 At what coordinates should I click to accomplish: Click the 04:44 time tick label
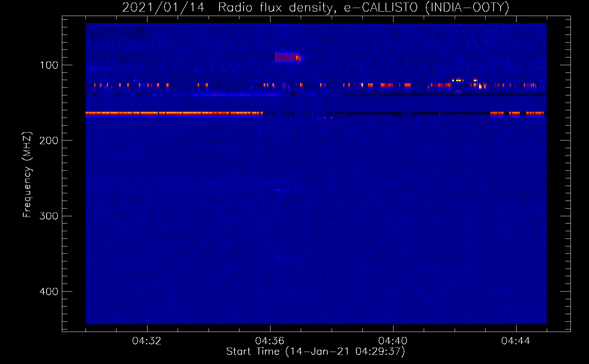click(516, 341)
